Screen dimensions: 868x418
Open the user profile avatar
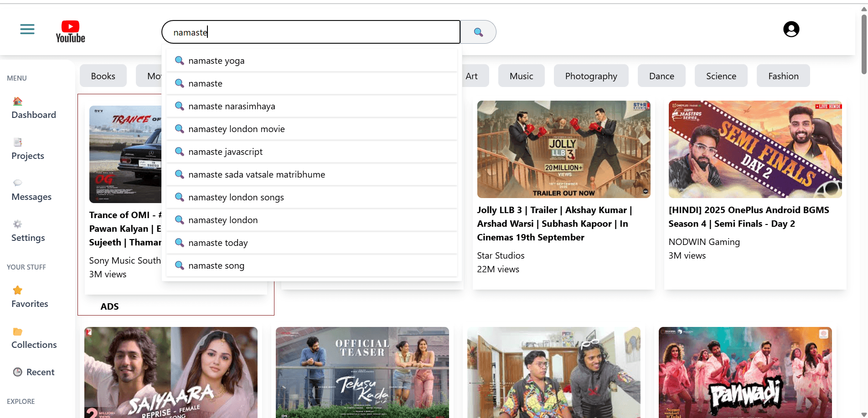[791, 29]
